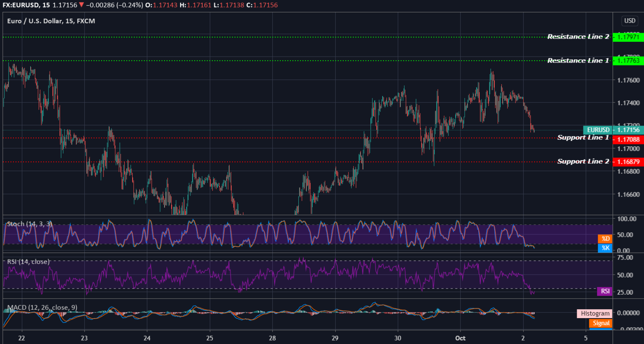Select the Support Line 2 label
This screenshot has height=344, width=644.
(x=583, y=161)
